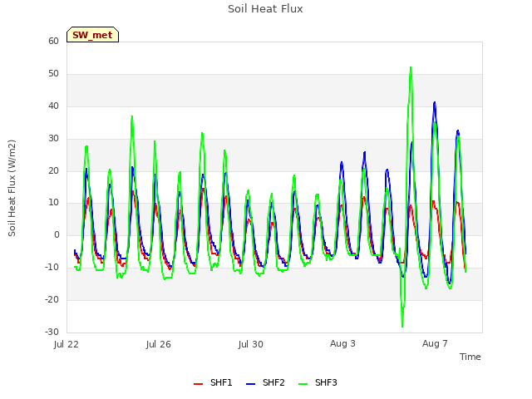Viewport: 532px width, 399px height.
Task: Toggle SHF2 series via legend label
Action: pyautogui.click(x=273, y=382)
